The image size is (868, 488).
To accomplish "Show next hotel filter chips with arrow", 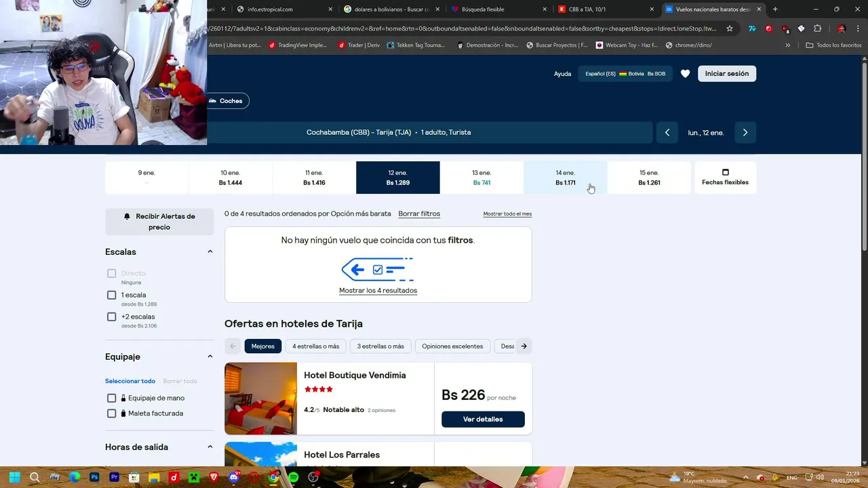I will point(524,346).
